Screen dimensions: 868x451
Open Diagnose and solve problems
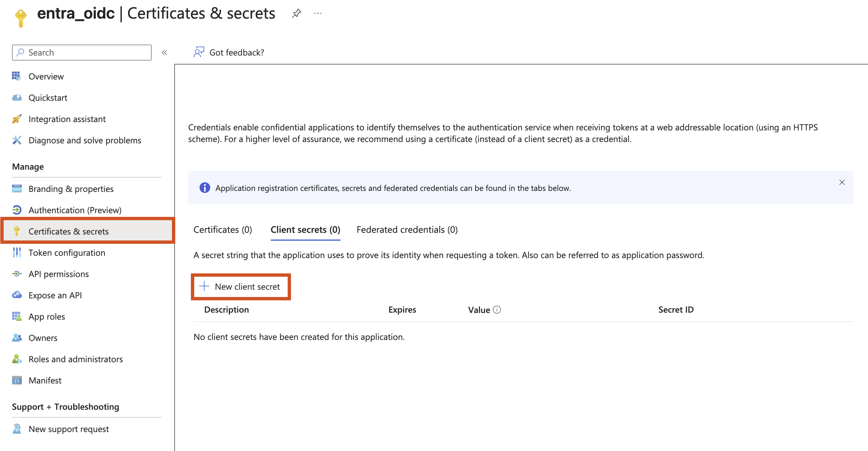[85, 140]
